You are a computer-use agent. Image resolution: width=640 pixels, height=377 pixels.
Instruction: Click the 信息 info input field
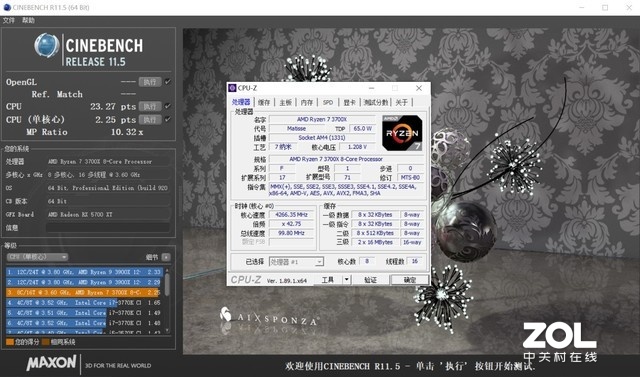pyautogui.click(x=108, y=228)
